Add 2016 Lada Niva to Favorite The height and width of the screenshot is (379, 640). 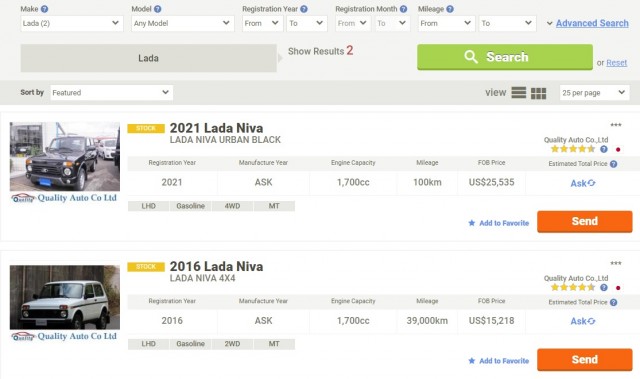(498, 361)
